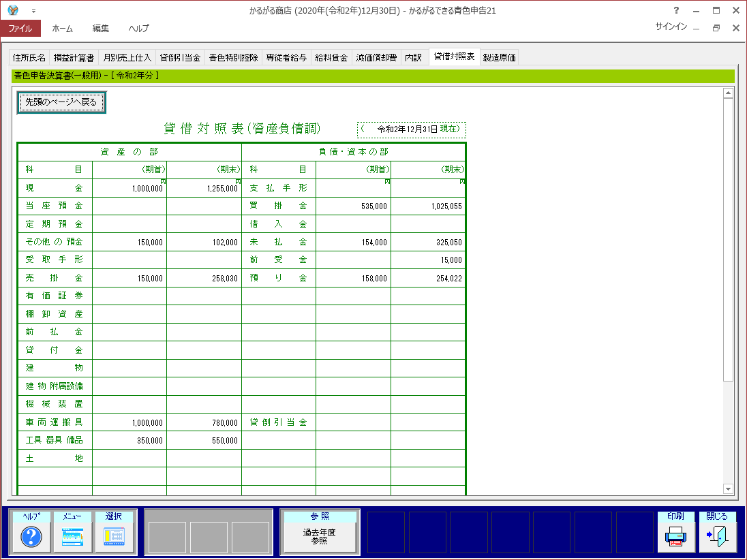Switch to the 損益計算書 tab
The image size is (747, 560).
(x=74, y=58)
